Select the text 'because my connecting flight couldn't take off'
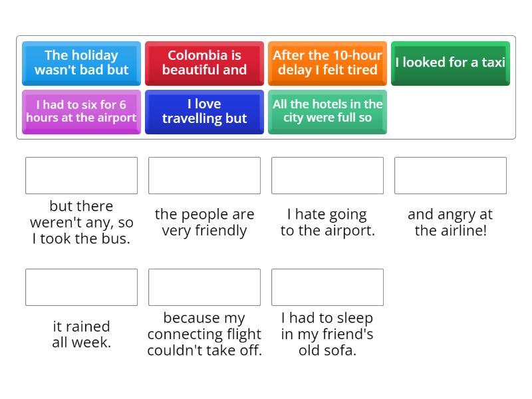 pyautogui.click(x=204, y=334)
